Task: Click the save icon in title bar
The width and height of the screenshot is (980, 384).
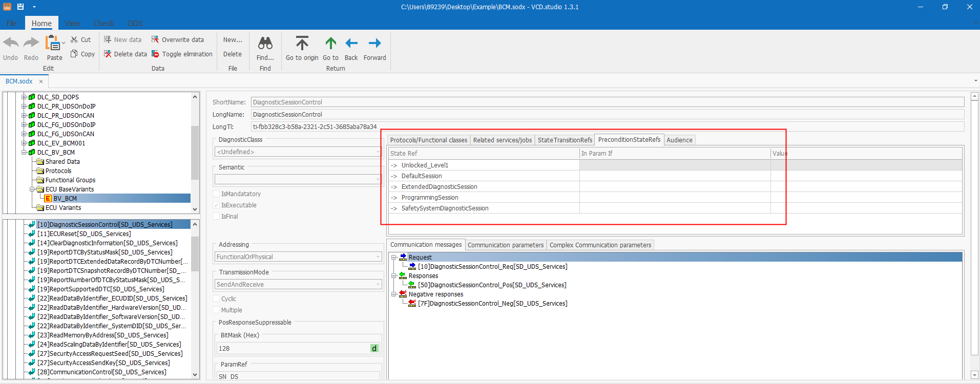Action: point(20,7)
